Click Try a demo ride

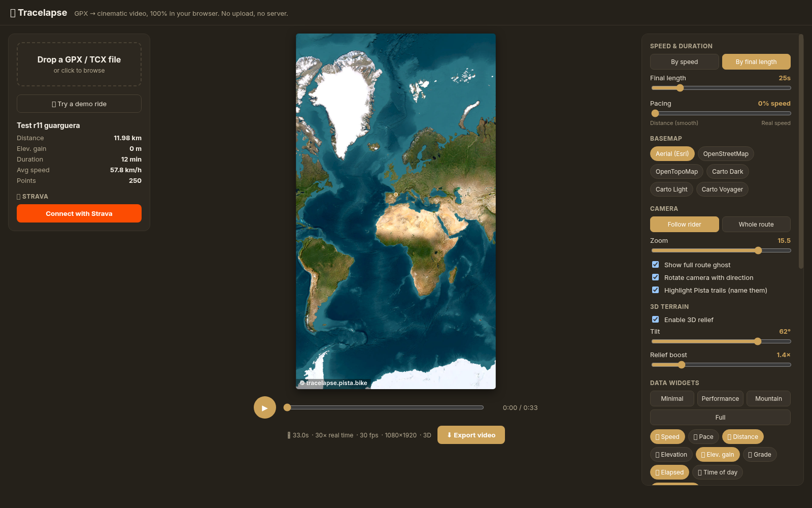pos(79,104)
